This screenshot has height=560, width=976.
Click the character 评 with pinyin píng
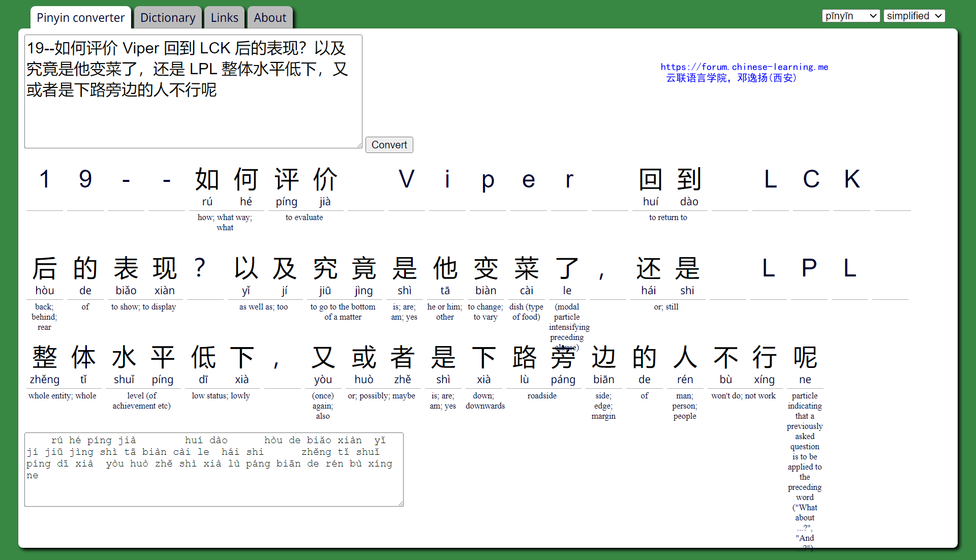tap(287, 179)
